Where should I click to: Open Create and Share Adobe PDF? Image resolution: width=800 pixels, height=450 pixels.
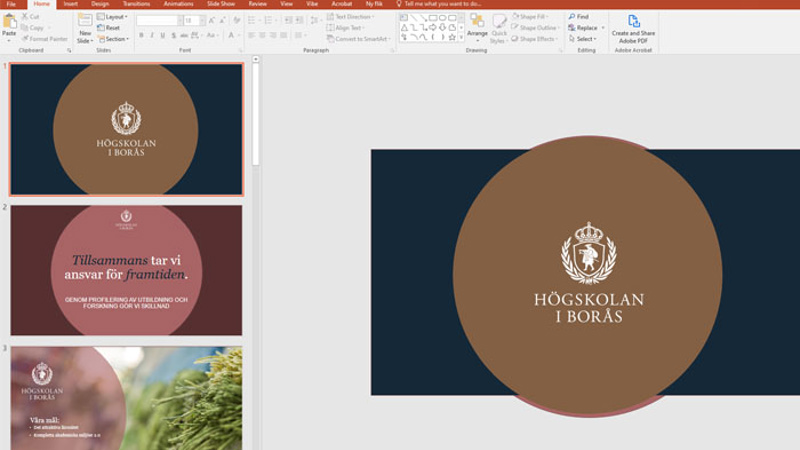pos(633,26)
